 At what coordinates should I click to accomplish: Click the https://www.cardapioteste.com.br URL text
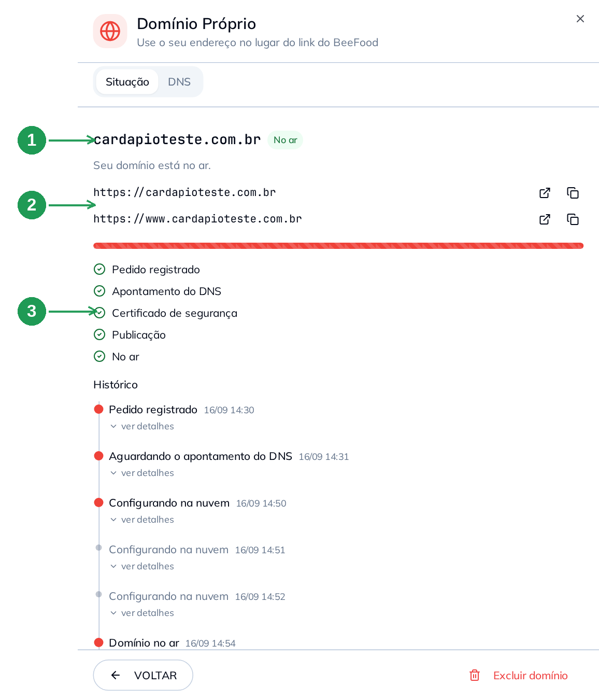(197, 219)
